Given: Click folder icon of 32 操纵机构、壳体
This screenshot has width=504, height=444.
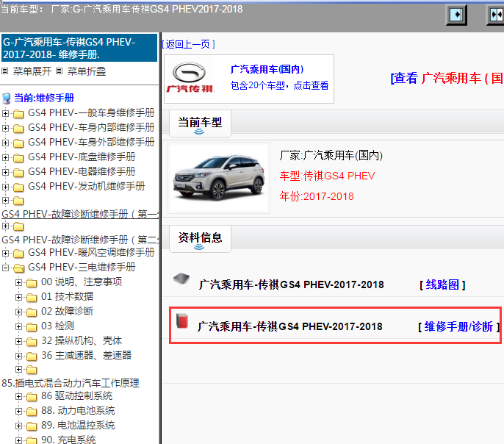Looking at the screenshot, I should [x=32, y=342].
